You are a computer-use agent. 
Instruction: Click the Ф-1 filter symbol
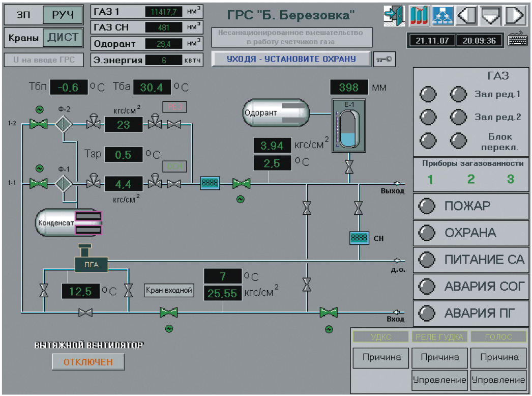click(64, 183)
